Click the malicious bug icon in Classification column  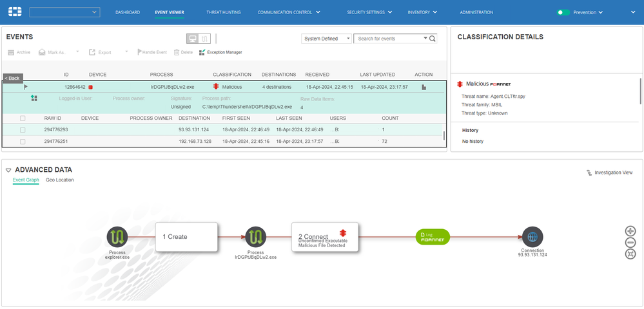[x=215, y=87]
